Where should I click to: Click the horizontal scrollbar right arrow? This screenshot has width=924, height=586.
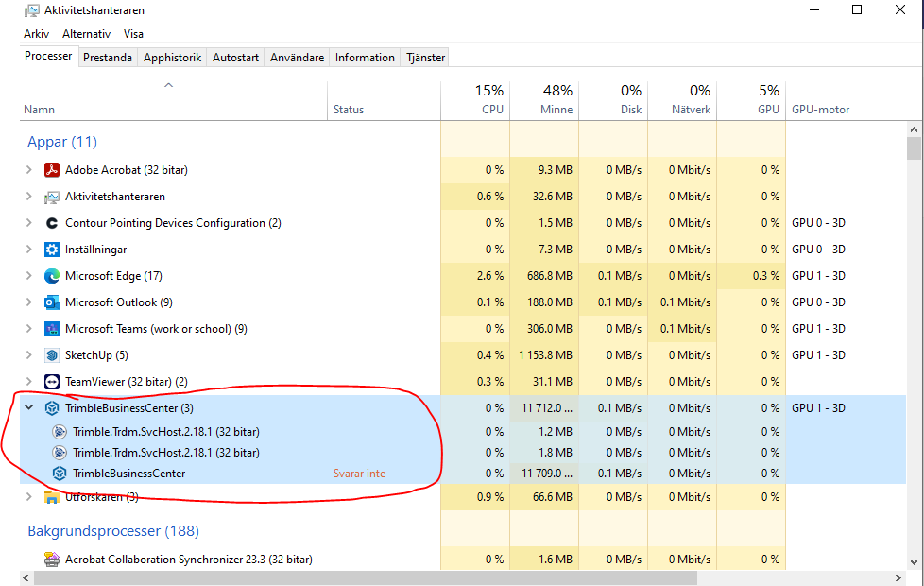(x=898, y=577)
